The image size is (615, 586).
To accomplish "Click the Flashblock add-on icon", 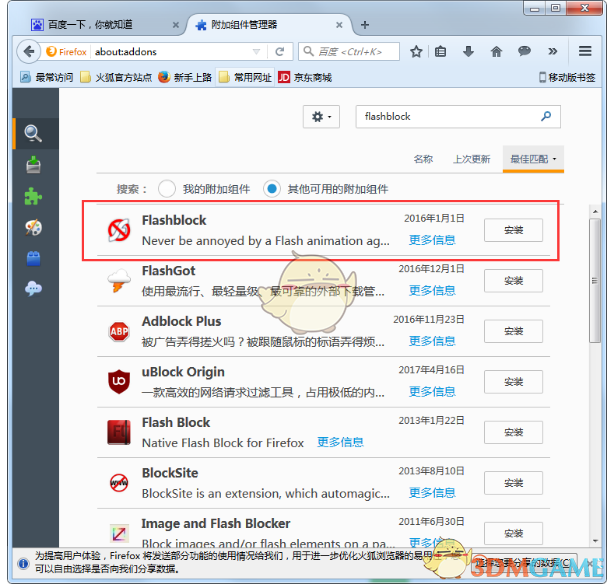I will (119, 230).
